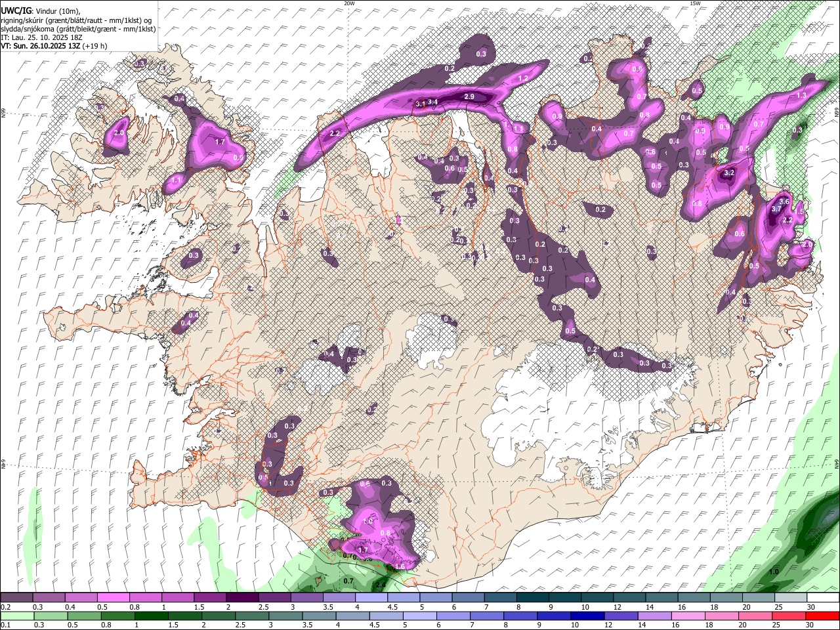The width and height of the screenshot is (840, 630).
Task: Click the 2.4 rain value off the south coast
Action: 380,584
